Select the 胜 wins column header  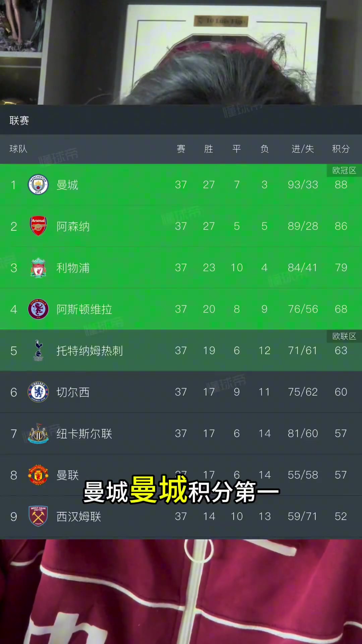point(208,149)
